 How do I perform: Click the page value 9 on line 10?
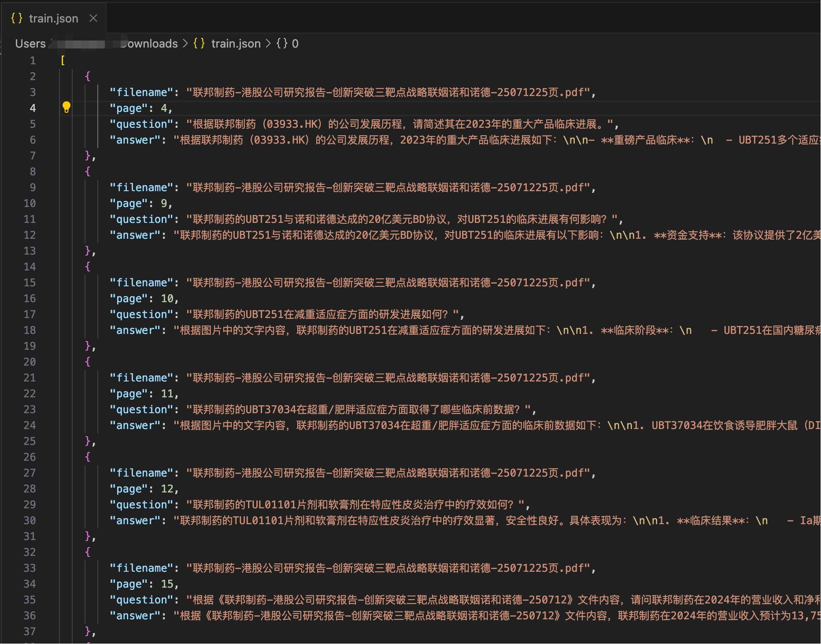coord(164,204)
